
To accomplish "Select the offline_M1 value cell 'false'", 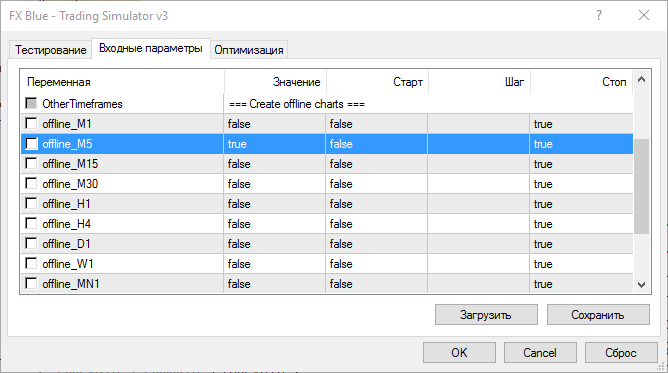I will pos(274,124).
